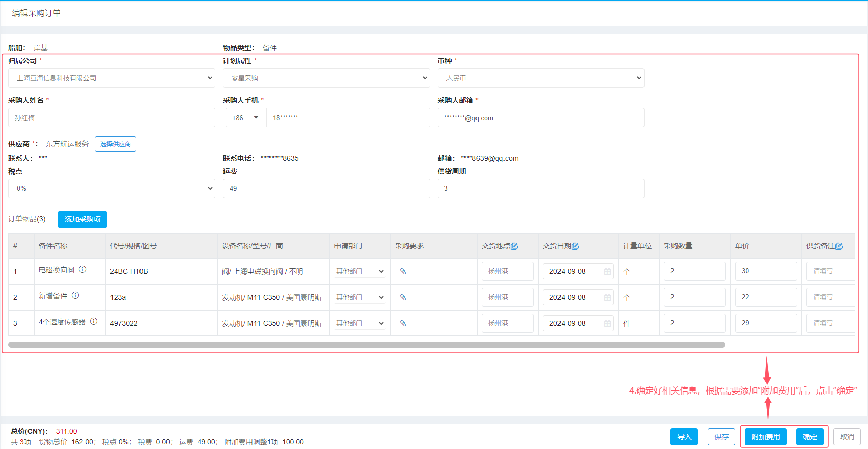Click the 保存 button
The image size is (868, 449).
coord(721,437)
